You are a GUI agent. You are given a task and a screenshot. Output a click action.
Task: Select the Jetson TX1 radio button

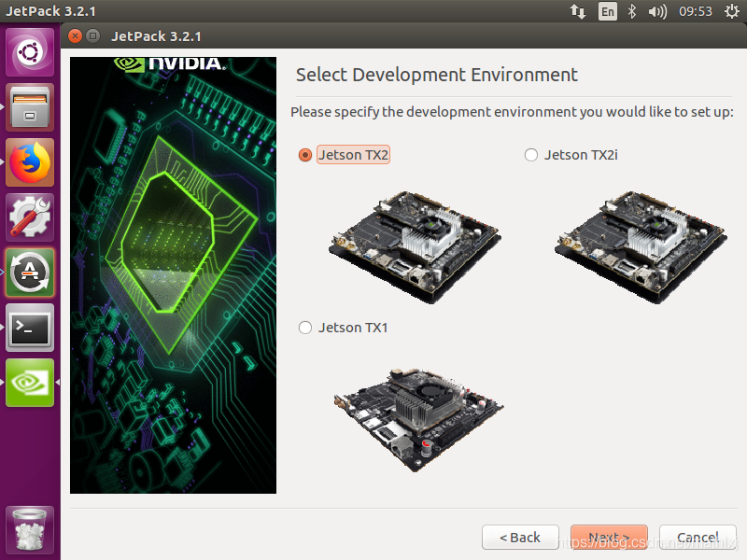pyautogui.click(x=305, y=328)
